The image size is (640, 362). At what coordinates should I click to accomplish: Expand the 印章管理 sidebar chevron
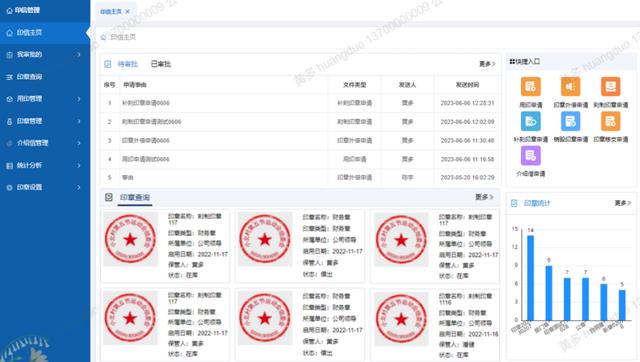79,121
